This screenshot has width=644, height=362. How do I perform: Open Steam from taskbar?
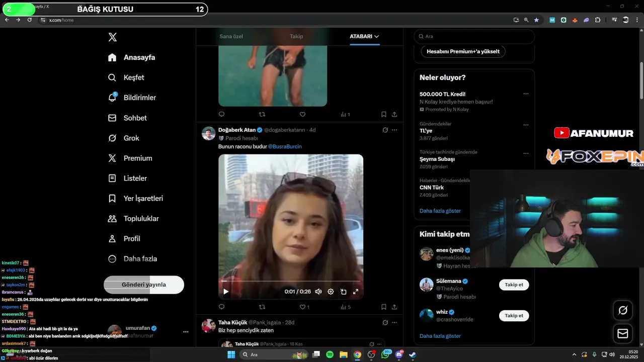412,354
